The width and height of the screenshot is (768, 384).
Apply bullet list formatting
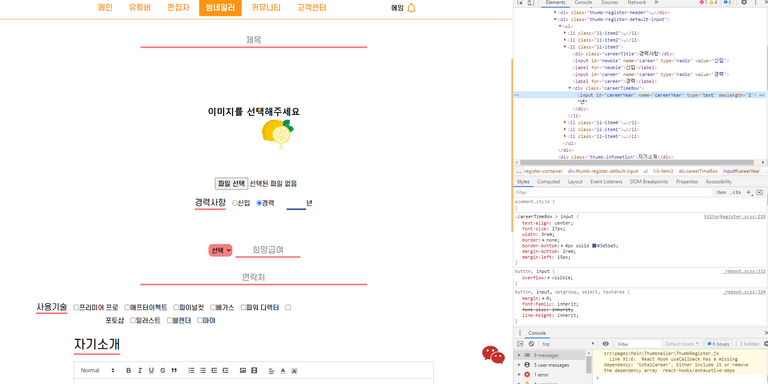click(x=203, y=371)
